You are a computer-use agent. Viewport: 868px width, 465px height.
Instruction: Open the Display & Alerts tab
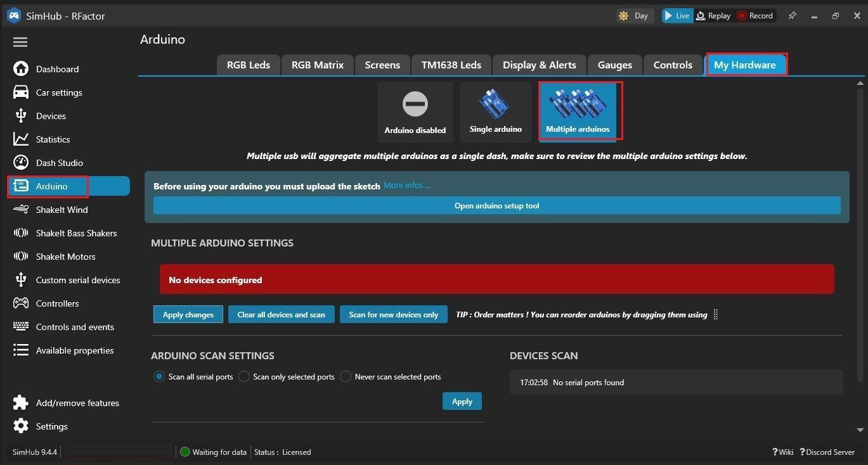tap(540, 65)
